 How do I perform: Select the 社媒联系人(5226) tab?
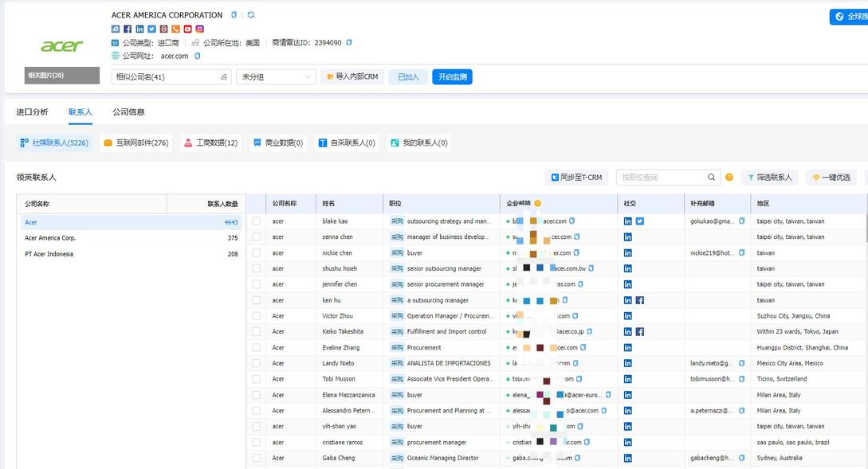coord(54,143)
